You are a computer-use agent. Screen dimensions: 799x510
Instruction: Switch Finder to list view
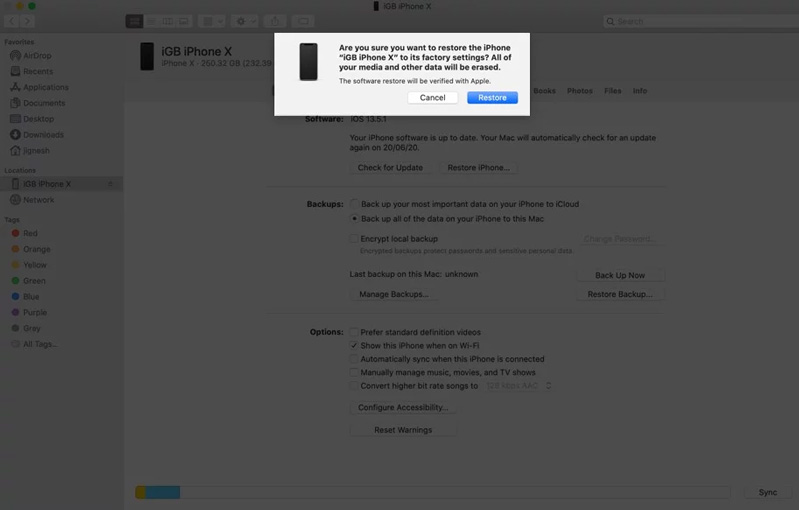click(151, 21)
